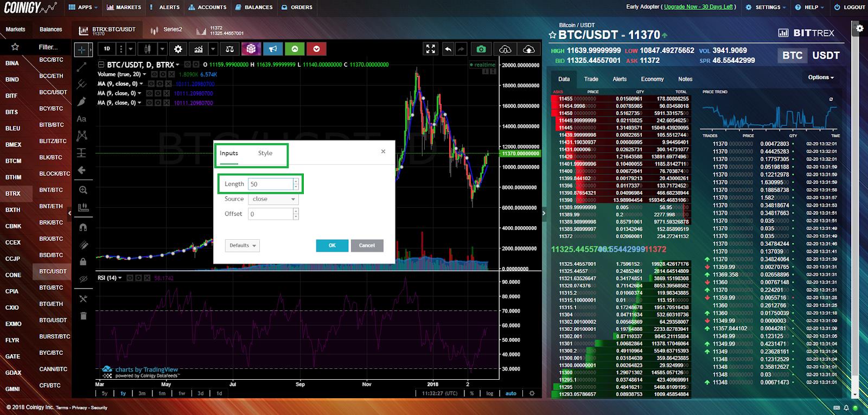Select the trend line drawing tool
Image resolution: width=868 pixels, height=415 pixels.
coord(82,67)
